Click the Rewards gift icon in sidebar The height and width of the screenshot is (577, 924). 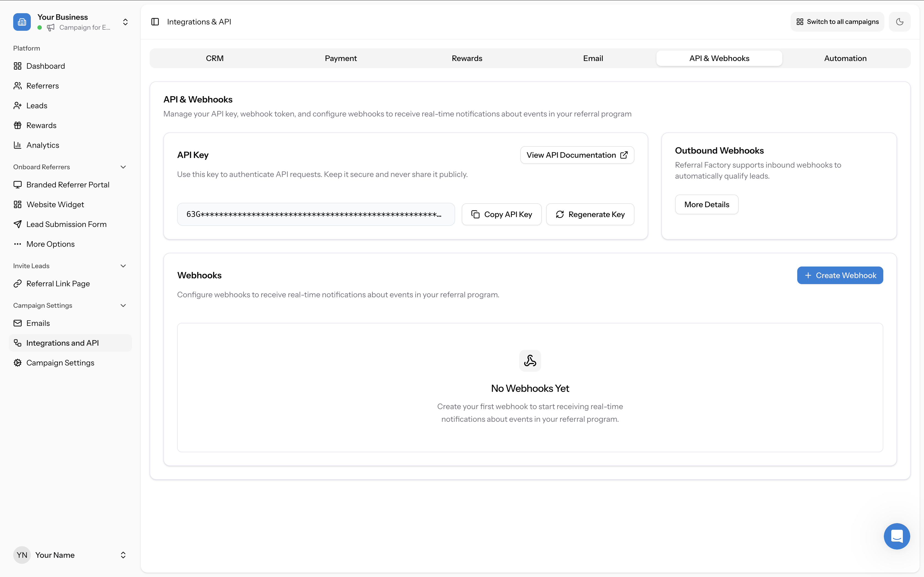coord(18,125)
